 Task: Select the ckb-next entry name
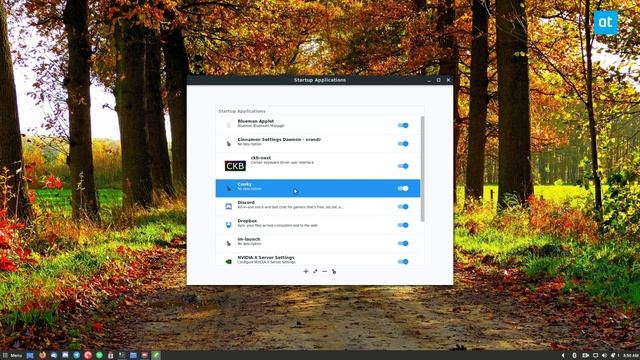coord(261,158)
